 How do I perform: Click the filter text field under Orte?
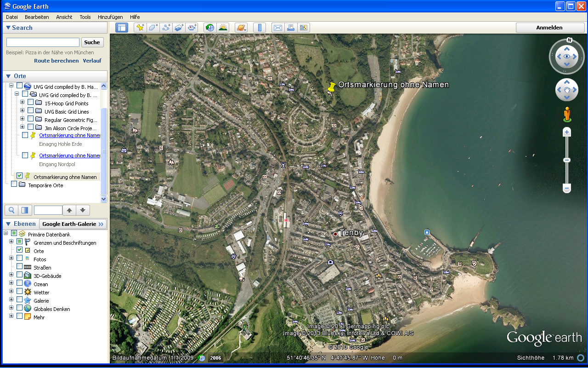coord(48,210)
